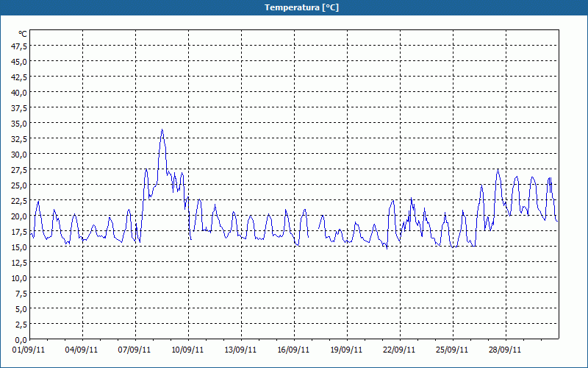Click the 13/09/11 date label

click(240, 350)
